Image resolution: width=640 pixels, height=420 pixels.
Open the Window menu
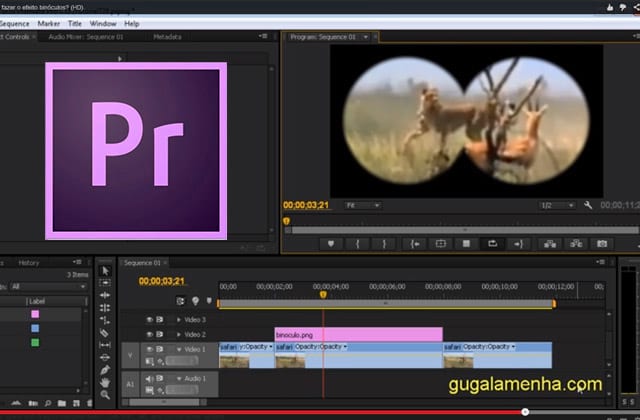tap(103, 24)
